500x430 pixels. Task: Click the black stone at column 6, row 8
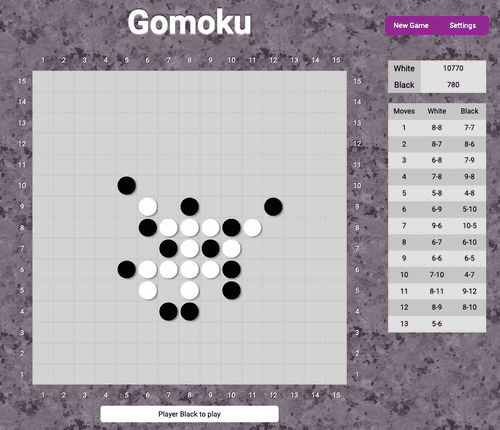148,228
